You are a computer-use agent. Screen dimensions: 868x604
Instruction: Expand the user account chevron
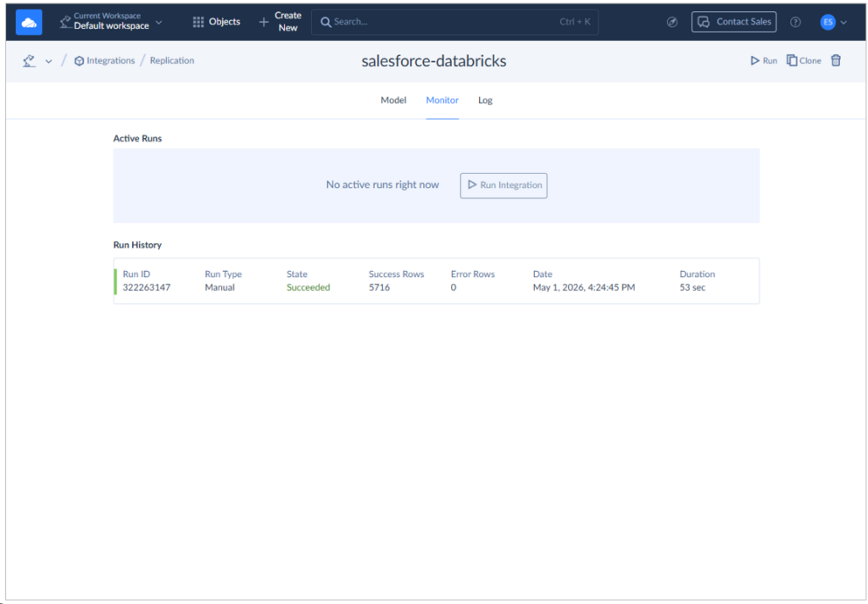[843, 23]
